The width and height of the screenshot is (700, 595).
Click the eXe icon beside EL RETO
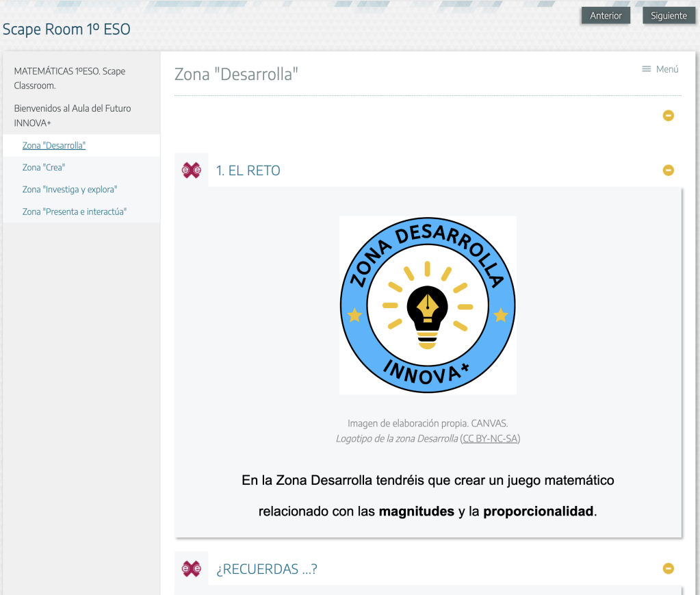click(x=192, y=170)
